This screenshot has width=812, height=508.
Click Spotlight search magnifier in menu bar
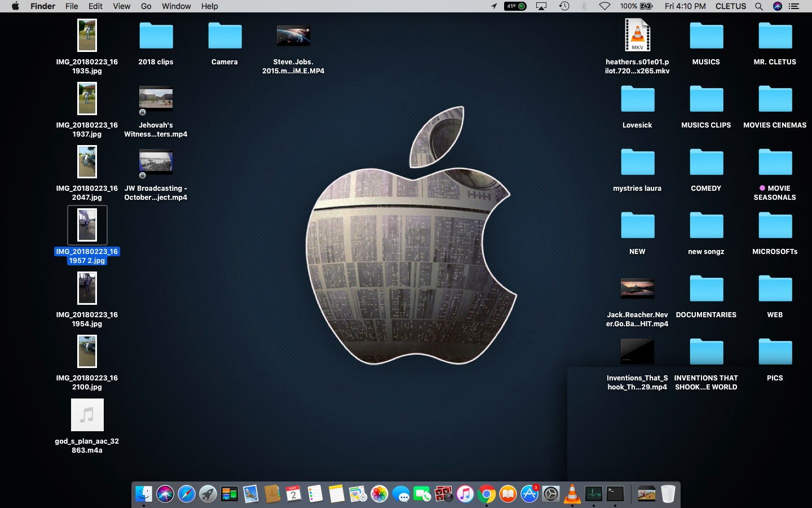[759, 6]
